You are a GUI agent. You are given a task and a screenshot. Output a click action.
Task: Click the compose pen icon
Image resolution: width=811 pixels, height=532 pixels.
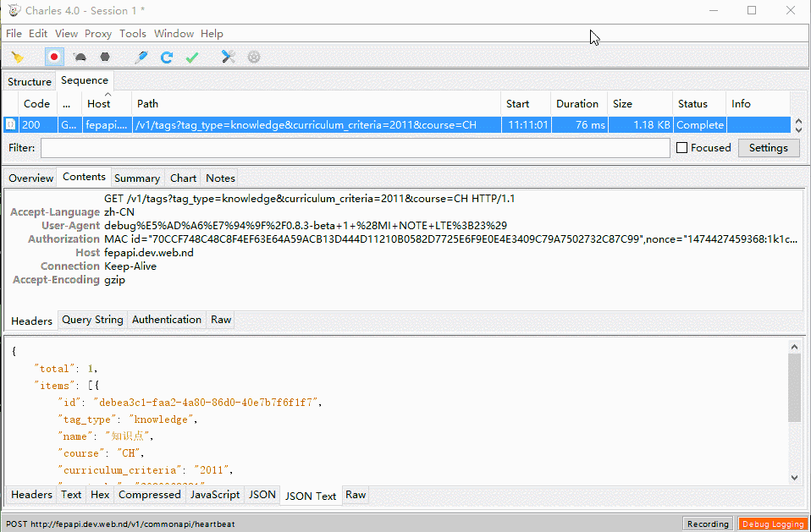coord(141,57)
